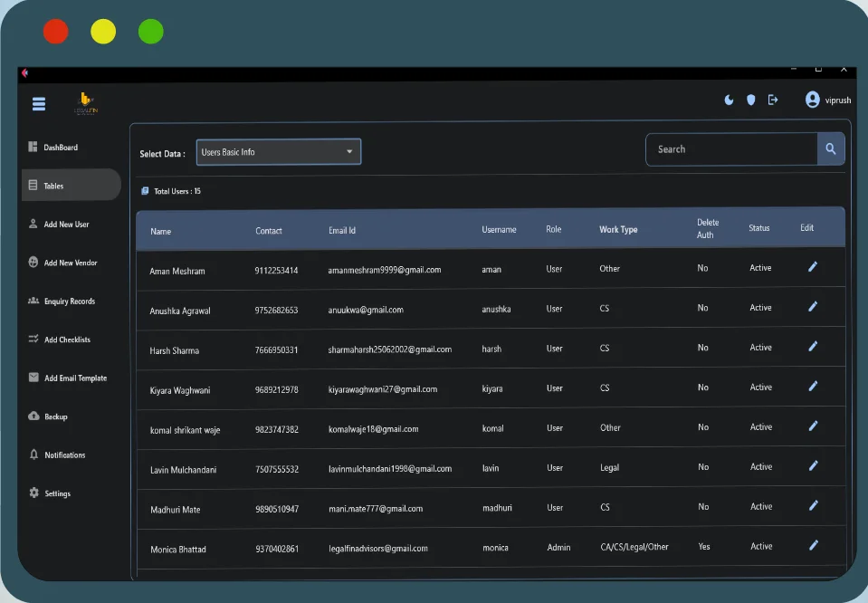
Task: Select contact number 9112253414
Action: 276,270
